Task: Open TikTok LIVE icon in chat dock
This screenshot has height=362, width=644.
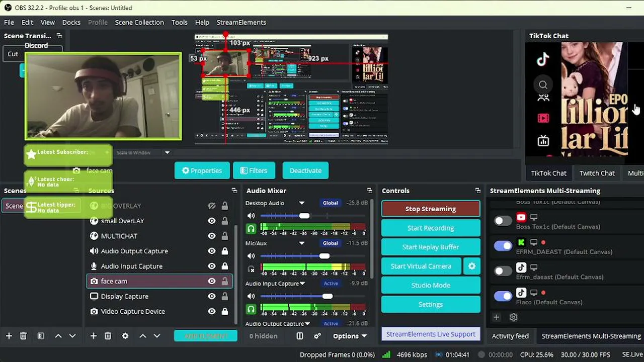Action: 543,141
